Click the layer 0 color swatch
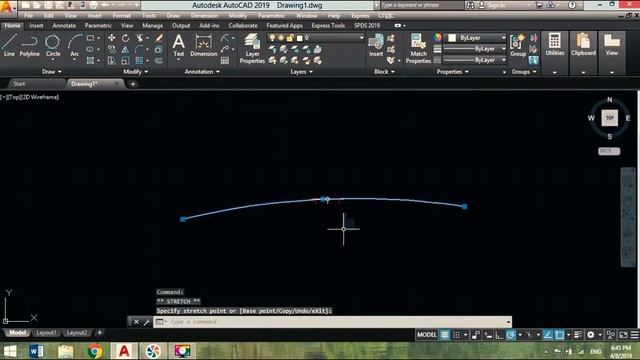Screen dimensions: 640x360 [300, 38]
